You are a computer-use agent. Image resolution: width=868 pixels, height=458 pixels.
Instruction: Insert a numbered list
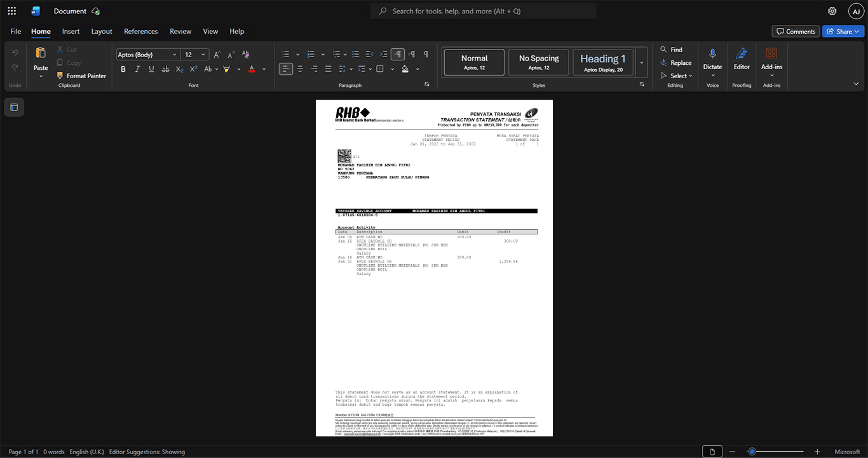click(x=311, y=55)
